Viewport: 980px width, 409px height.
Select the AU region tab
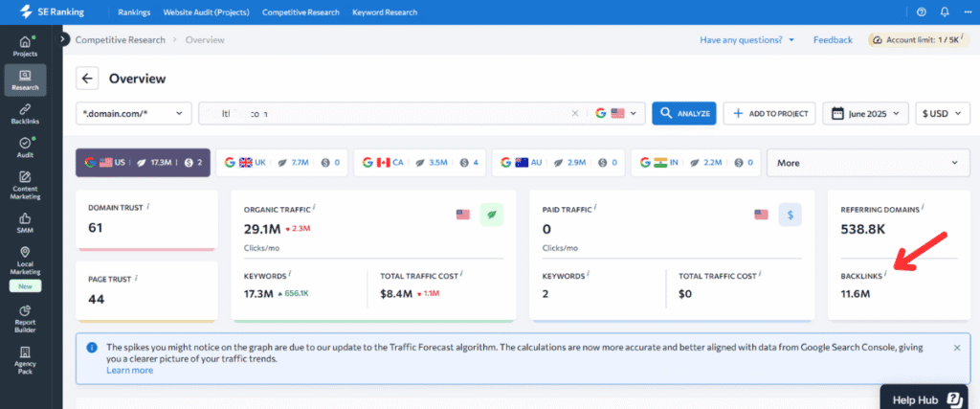tap(558, 163)
